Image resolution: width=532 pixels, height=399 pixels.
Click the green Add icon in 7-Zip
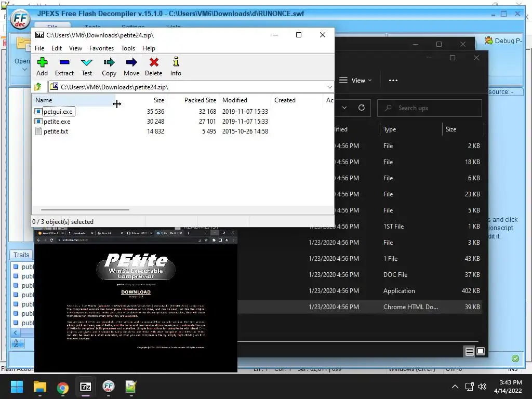tap(42, 62)
